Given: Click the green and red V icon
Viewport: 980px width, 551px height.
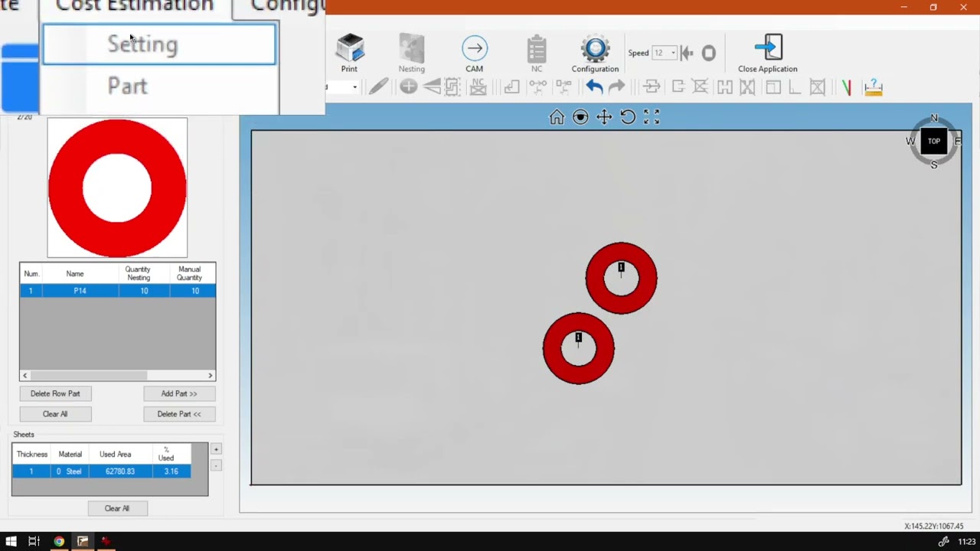Looking at the screenshot, I should click(x=846, y=87).
